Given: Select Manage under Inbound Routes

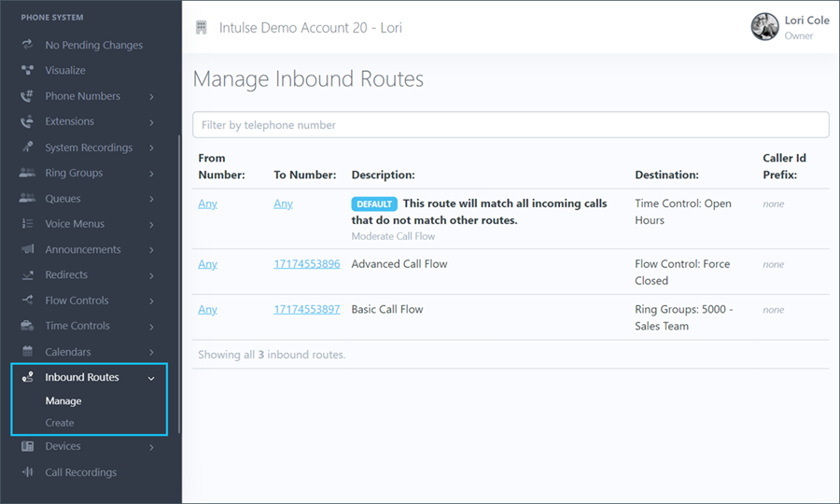Looking at the screenshot, I should (63, 400).
